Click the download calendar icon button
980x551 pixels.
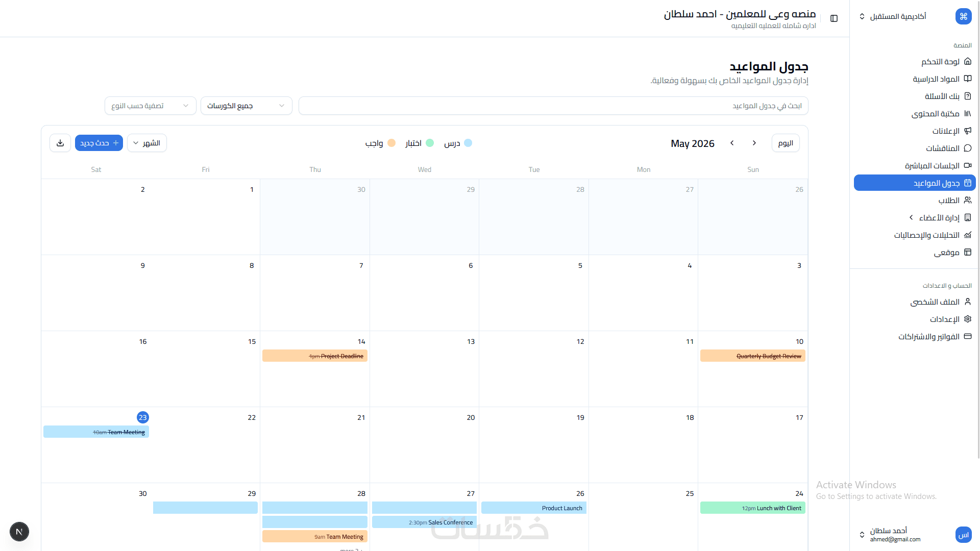(x=60, y=143)
